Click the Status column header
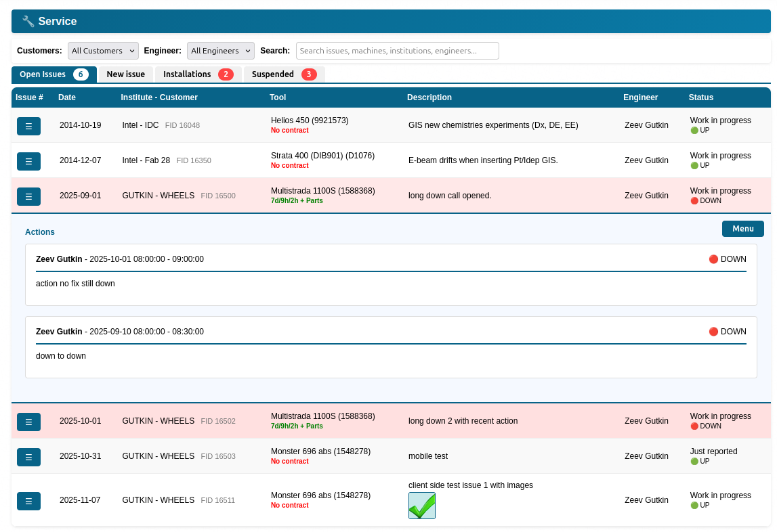Image resolution: width=777 pixels, height=532 pixels. click(700, 97)
